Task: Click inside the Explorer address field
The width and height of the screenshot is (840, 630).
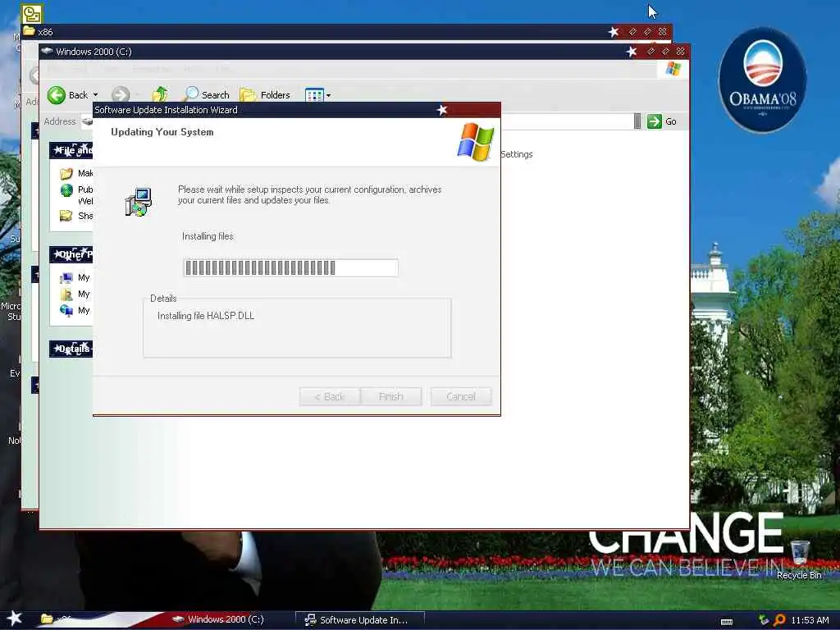Action: click(x=567, y=121)
